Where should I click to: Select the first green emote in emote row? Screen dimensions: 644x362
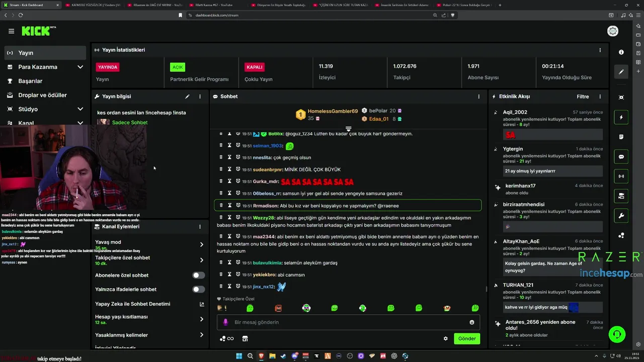250,308
